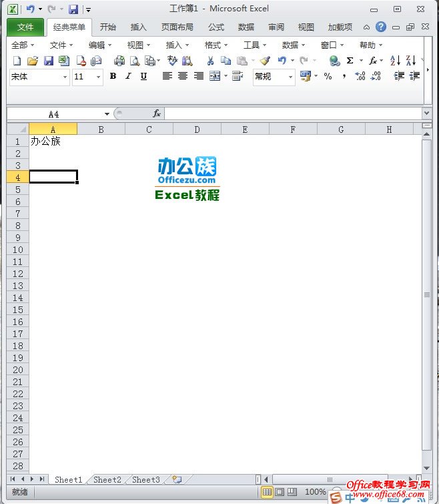Go to last sheet navigation arrow
Screen dimensions: 439x504
pyautogui.click(x=42, y=479)
